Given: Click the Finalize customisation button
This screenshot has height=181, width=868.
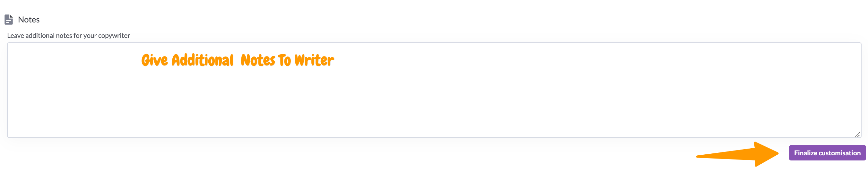Looking at the screenshot, I should point(827,153).
